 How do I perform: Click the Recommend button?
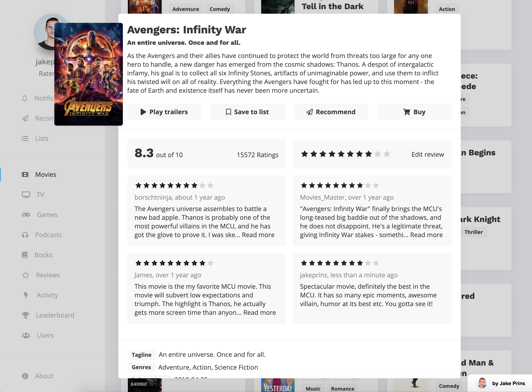331,112
